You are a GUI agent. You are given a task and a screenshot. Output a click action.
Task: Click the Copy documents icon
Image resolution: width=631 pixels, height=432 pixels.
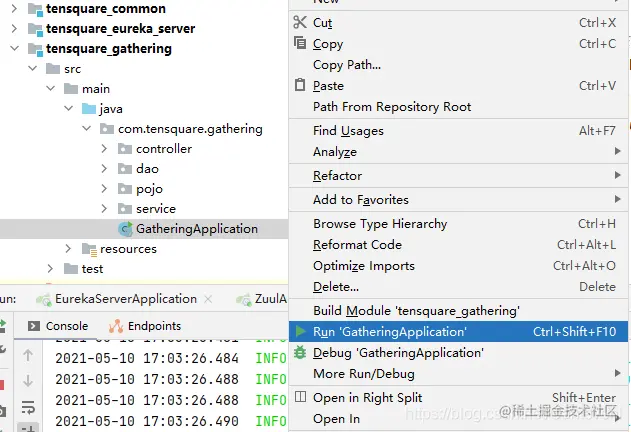point(300,43)
